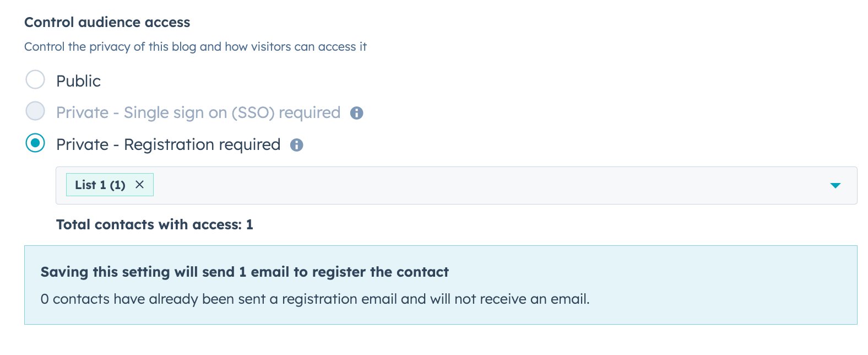
Task: Click the 'Saving this setting will send' banner heading
Action: click(165, 272)
